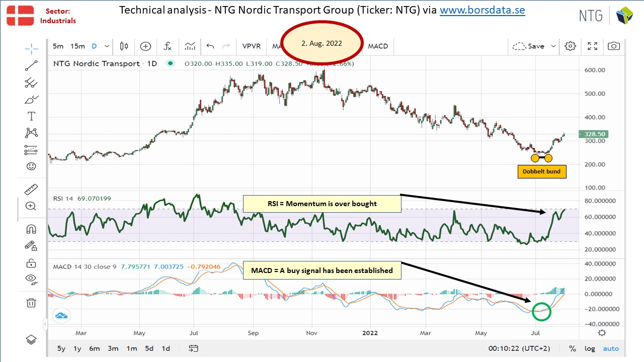644x362 pixels.
Task: Collapse the left drawing toolbar
Action: tap(45, 324)
